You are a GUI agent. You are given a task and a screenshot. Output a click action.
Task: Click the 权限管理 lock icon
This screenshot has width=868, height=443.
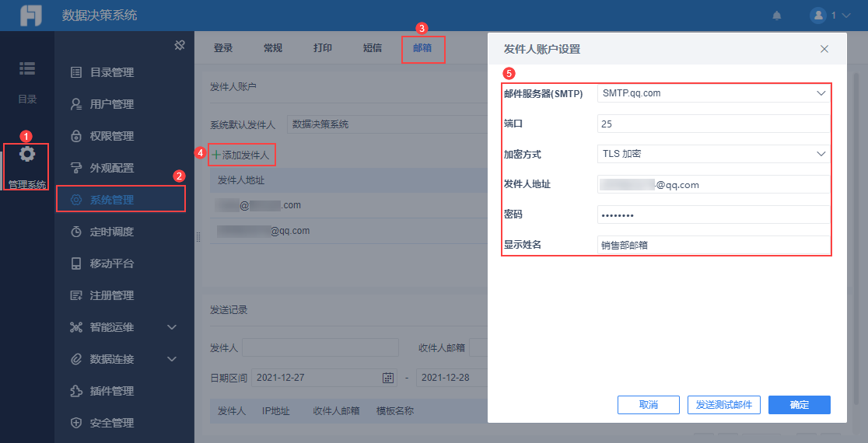pos(76,136)
